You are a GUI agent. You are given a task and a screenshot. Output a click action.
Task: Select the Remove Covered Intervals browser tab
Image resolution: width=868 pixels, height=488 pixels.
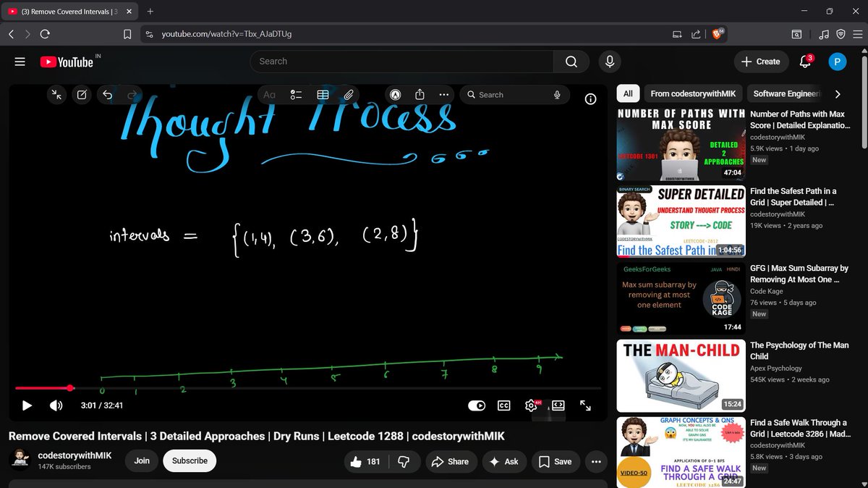(71, 12)
